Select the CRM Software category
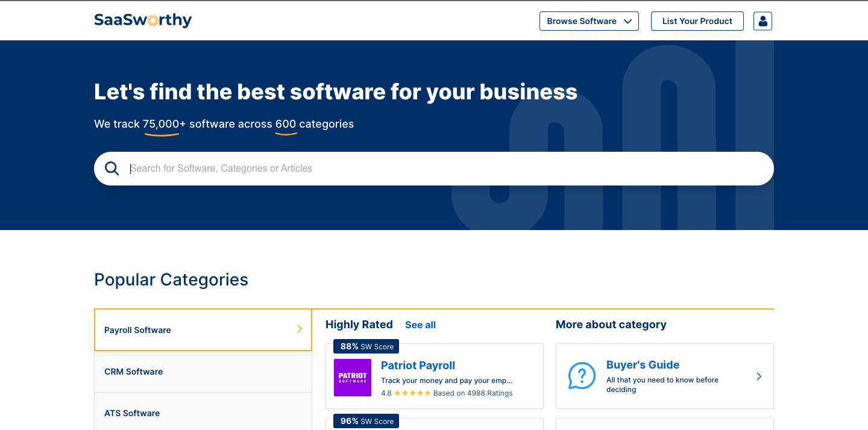Image resolution: width=868 pixels, height=430 pixels. click(x=134, y=372)
